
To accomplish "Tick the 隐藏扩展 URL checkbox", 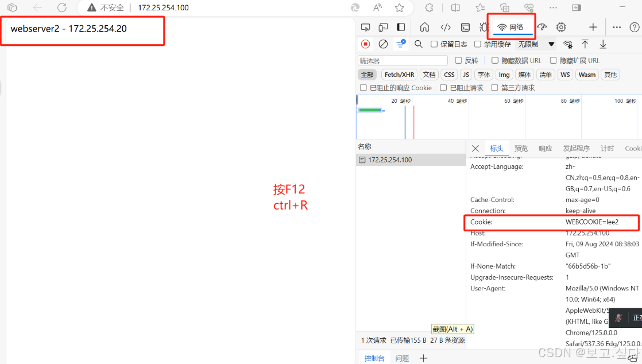I will 553,60.
